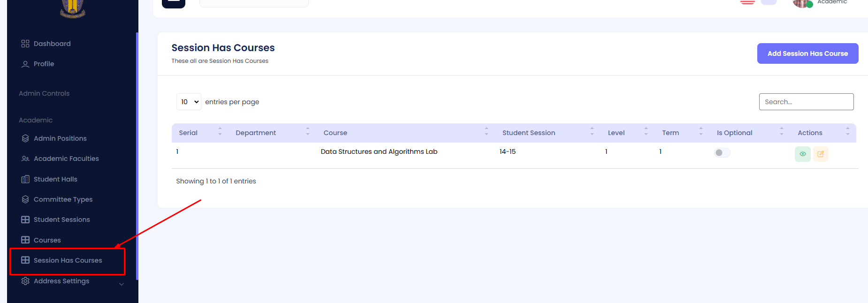
Task: Click the Academic Faculties people icon
Action: tap(25, 159)
